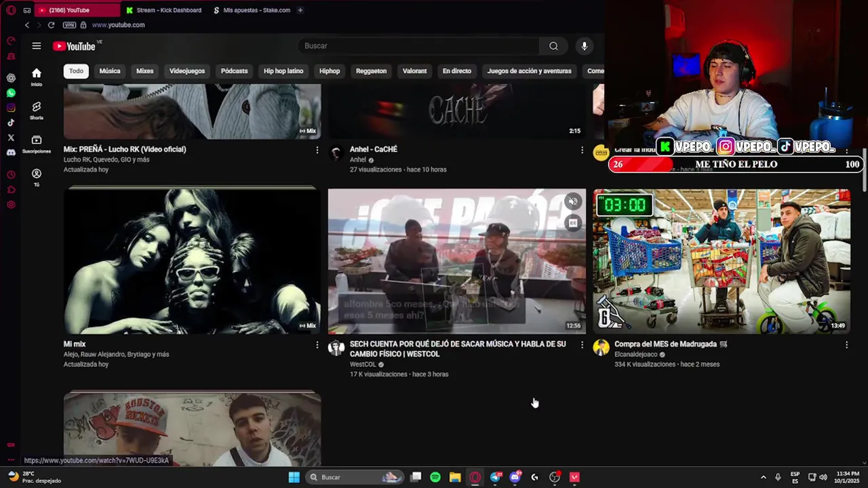Switch to the Stream - Kick Dashboard tab
Screen dimensions: 868x488
pyautogui.click(x=163, y=10)
